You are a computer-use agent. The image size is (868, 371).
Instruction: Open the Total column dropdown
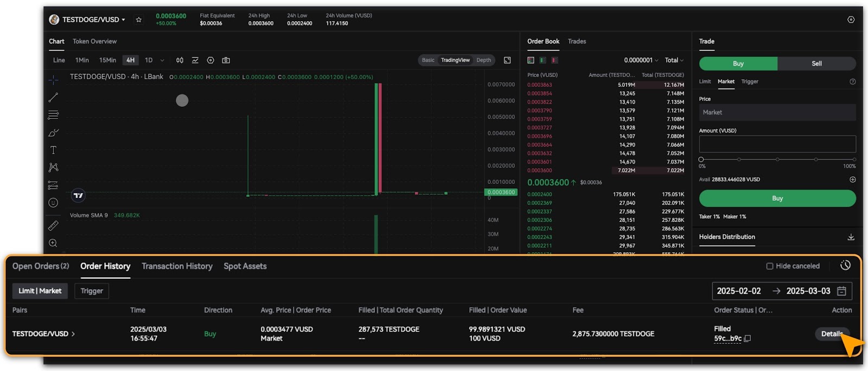674,60
